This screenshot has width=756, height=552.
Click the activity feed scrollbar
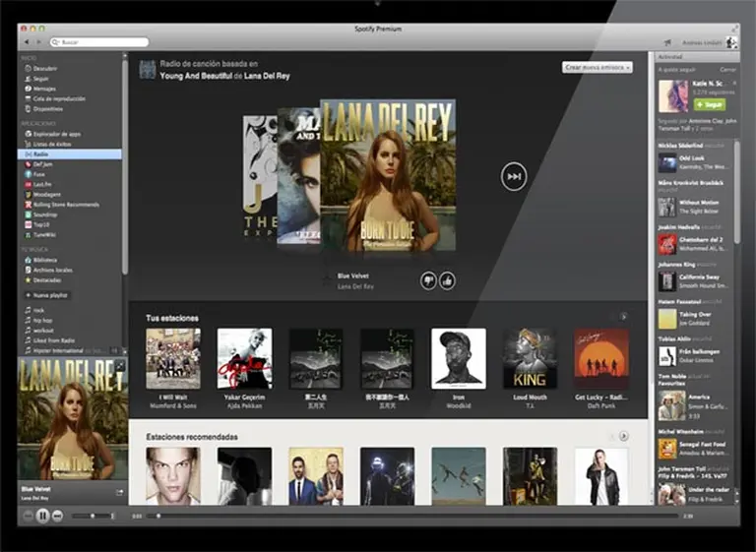point(736,192)
